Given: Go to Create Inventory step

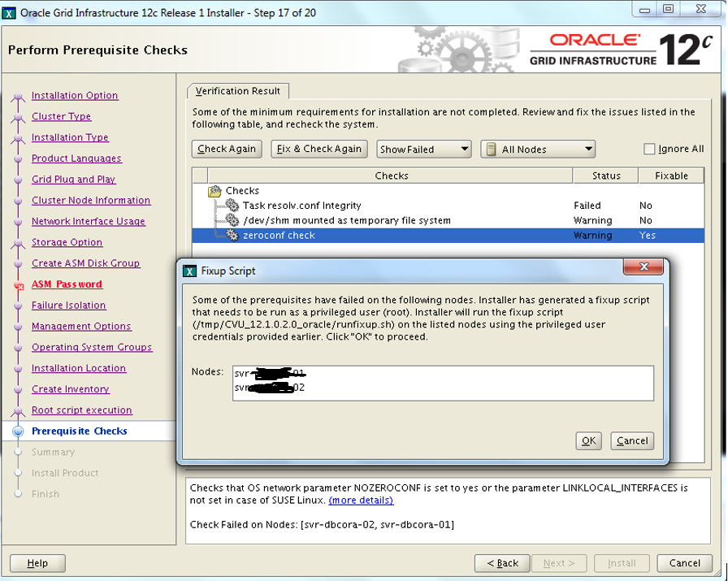Looking at the screenshot, I should click(x=71, y=388).
